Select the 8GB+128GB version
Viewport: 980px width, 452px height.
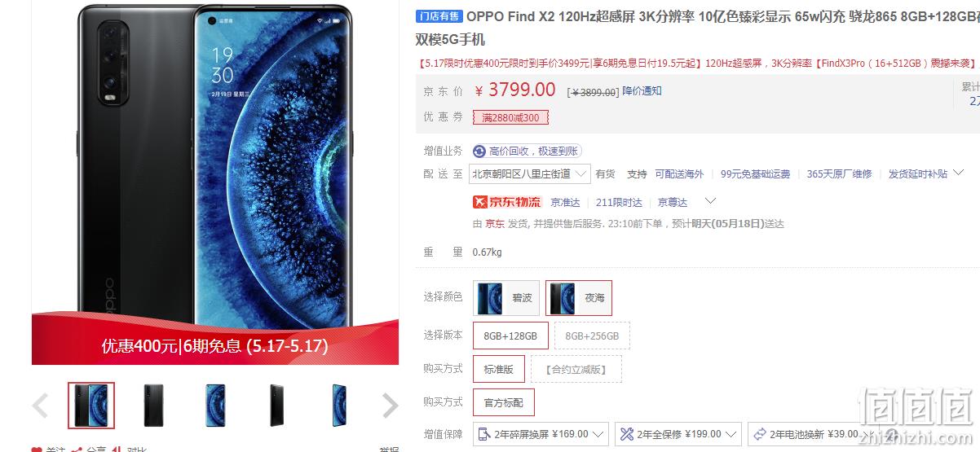510,336
